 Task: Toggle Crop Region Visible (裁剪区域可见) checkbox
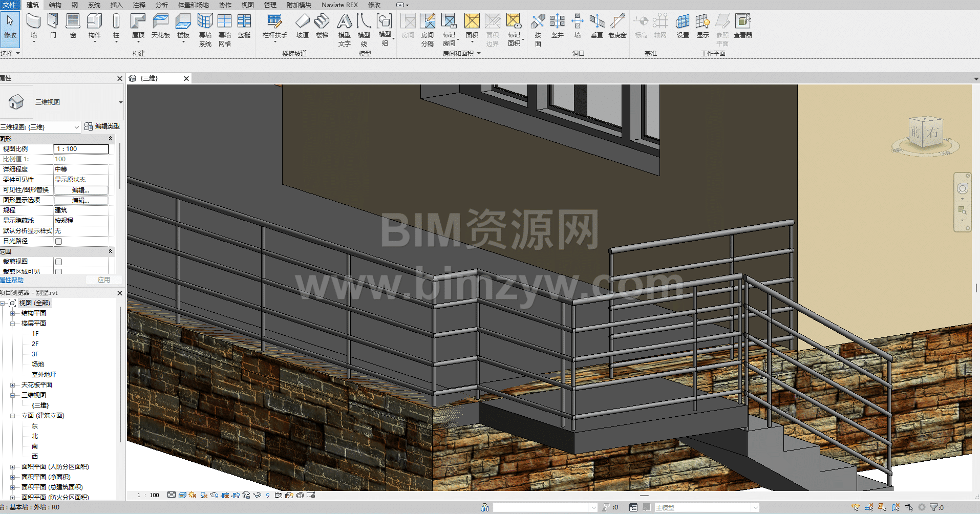pos(59,272)
